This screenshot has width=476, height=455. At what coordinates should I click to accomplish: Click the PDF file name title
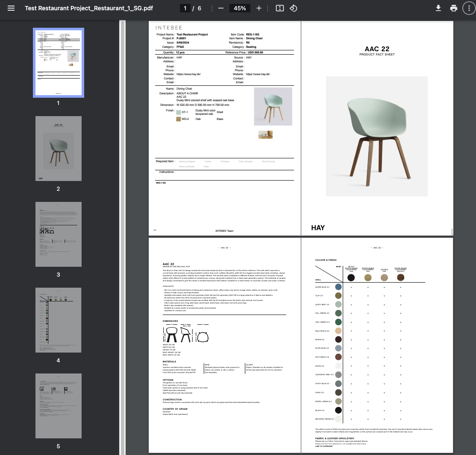[89, 8]
